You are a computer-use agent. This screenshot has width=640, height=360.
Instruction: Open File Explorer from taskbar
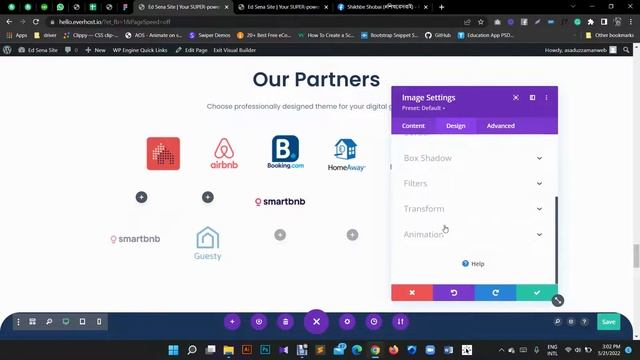(x=229, y=350)
